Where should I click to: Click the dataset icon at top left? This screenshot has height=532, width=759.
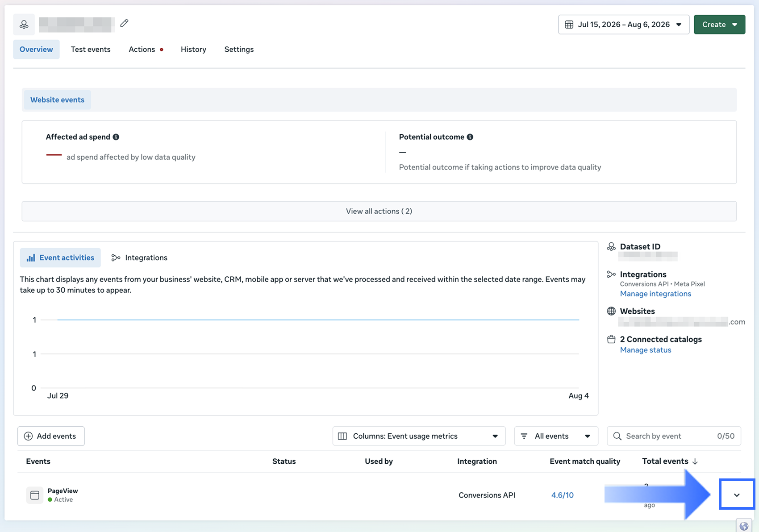[24, 25]
